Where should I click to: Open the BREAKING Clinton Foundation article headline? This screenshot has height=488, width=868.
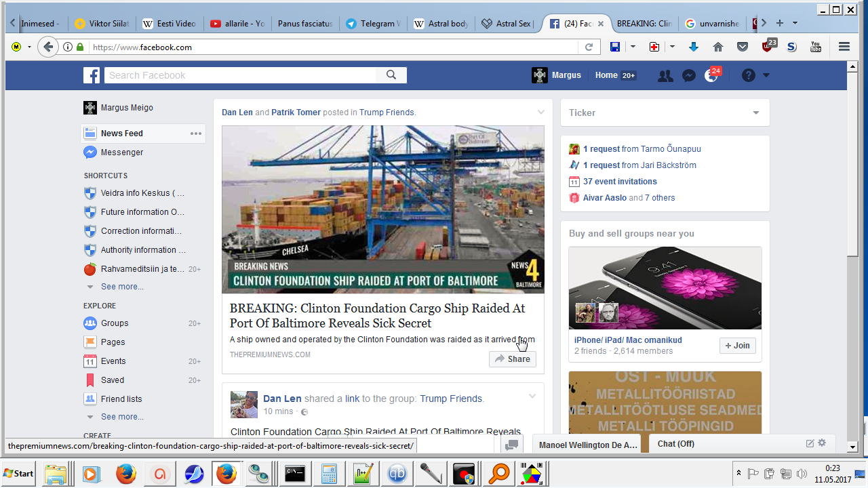point(378,316)
